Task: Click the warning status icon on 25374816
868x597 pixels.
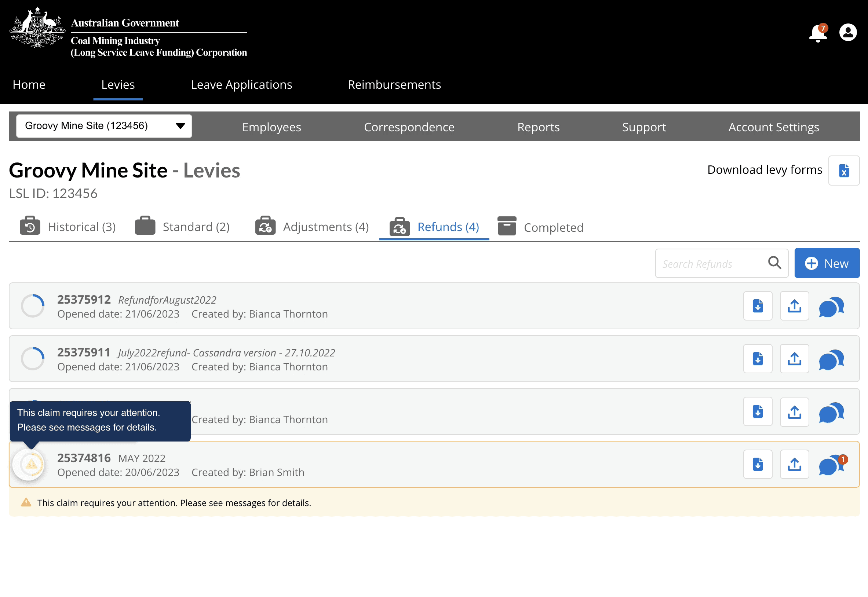Action: (x=32, y=464)
